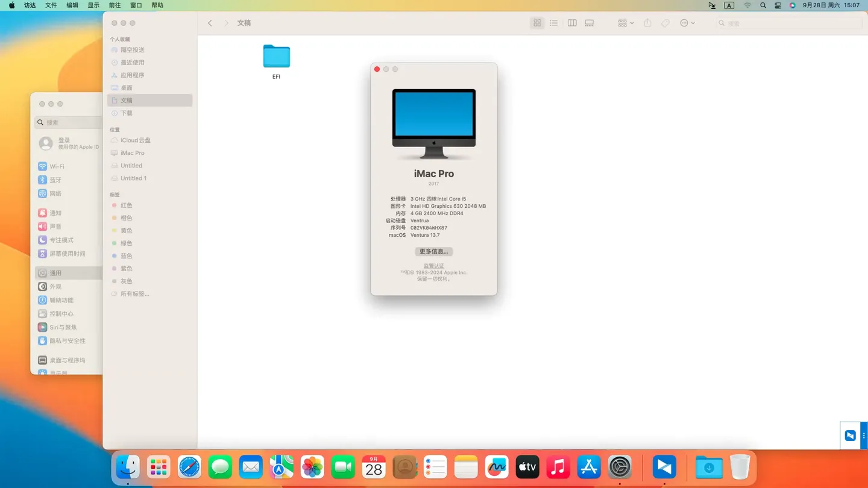Go forward in Finder
Screen dimensions: 868x488
click(226, 23)
